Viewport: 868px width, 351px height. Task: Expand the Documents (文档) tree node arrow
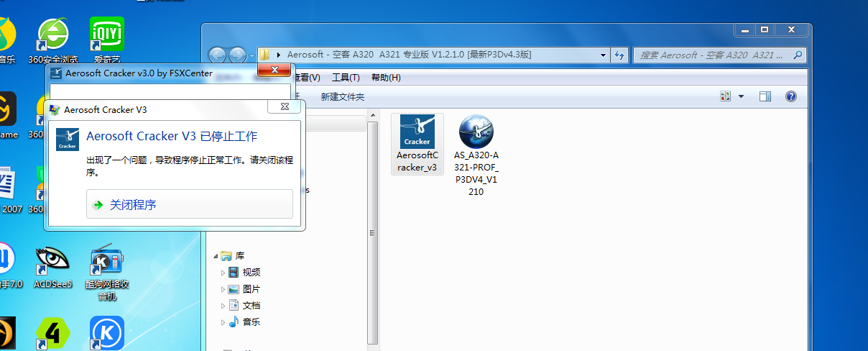click(x=223, y=305)
